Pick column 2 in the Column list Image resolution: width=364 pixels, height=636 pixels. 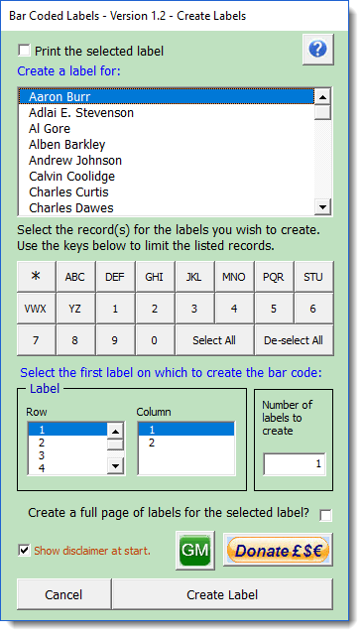tap(186, 443)
